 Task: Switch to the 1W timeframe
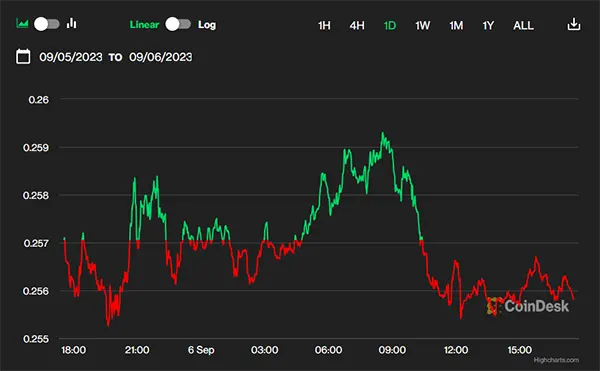pyautogui.click(x=422, y=26)
